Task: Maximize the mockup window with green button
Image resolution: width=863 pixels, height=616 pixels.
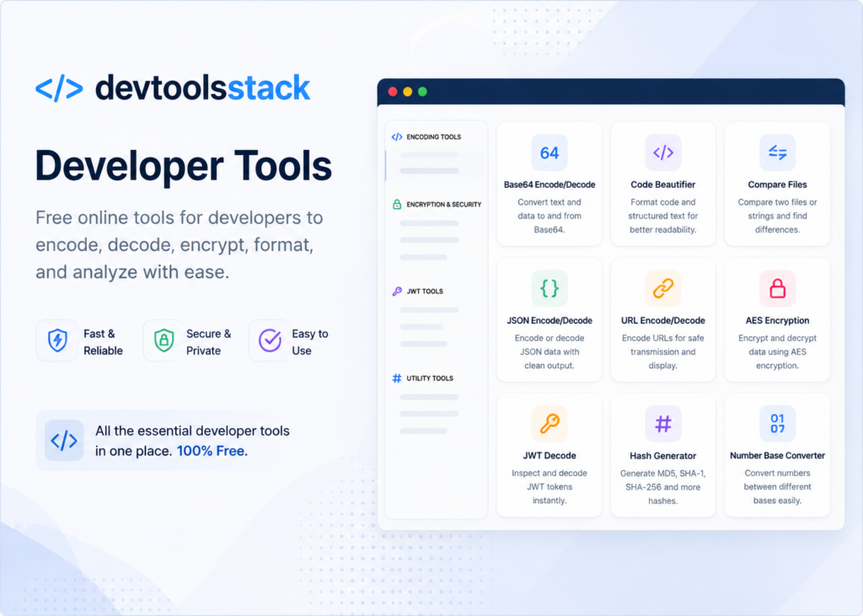Action: pos(422,91)
